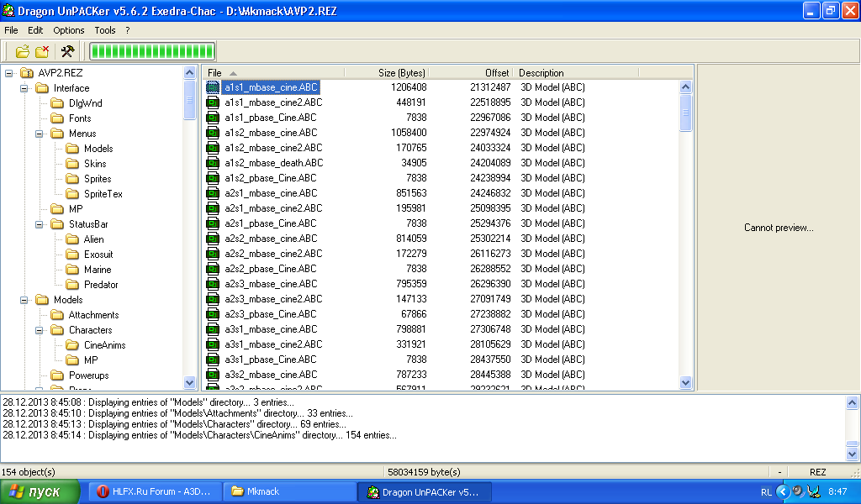The image size is (861, 504).
Task: Click the Sprites folder icon
Action: pos(72,179)
